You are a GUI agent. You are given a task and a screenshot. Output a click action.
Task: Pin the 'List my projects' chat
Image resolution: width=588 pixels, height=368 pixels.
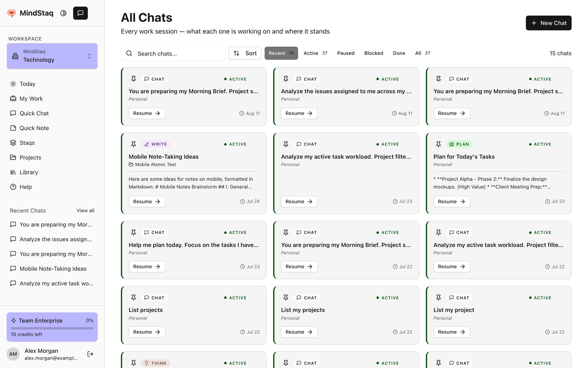286,298
